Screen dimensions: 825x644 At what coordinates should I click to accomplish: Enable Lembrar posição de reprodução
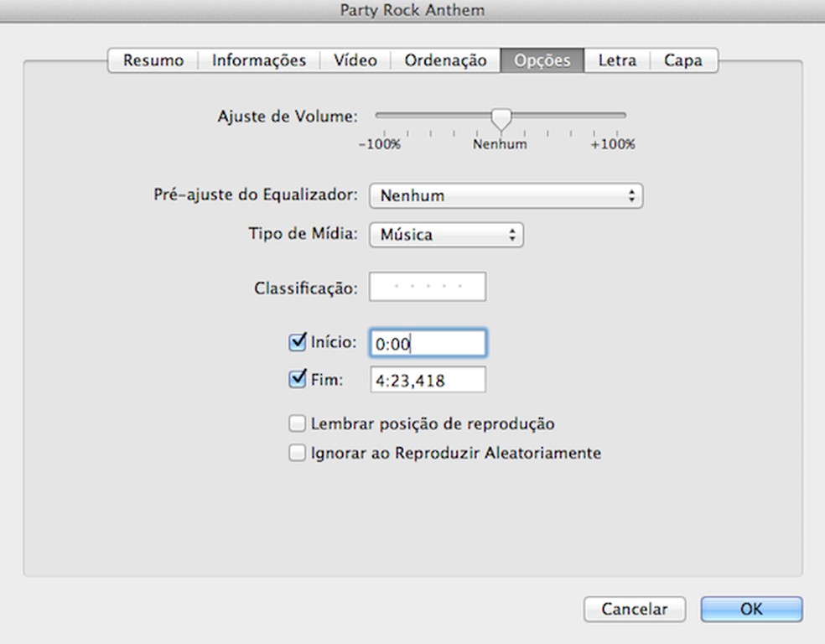pos(298,423)
